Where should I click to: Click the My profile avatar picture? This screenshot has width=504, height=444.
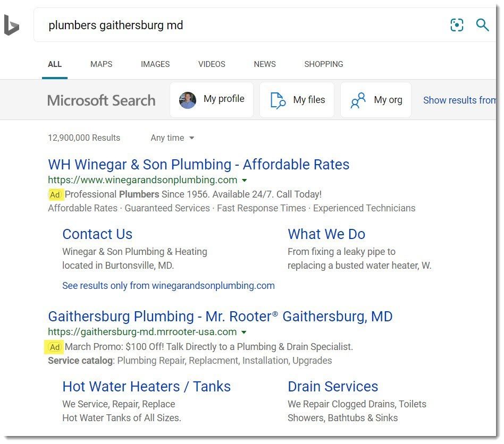pyautogui.click(x=187, y=100)
